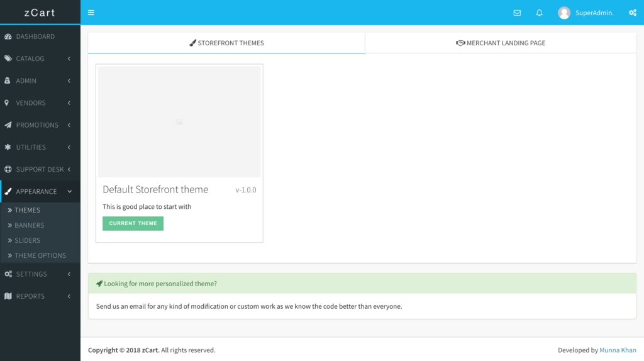This screenshot has height=361, width=644.
Task: Open the messages envelope icon
Action: click(x=517, y=13)
